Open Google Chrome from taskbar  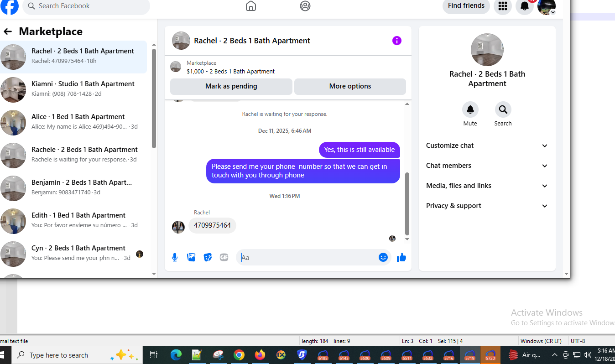point(239,355)
